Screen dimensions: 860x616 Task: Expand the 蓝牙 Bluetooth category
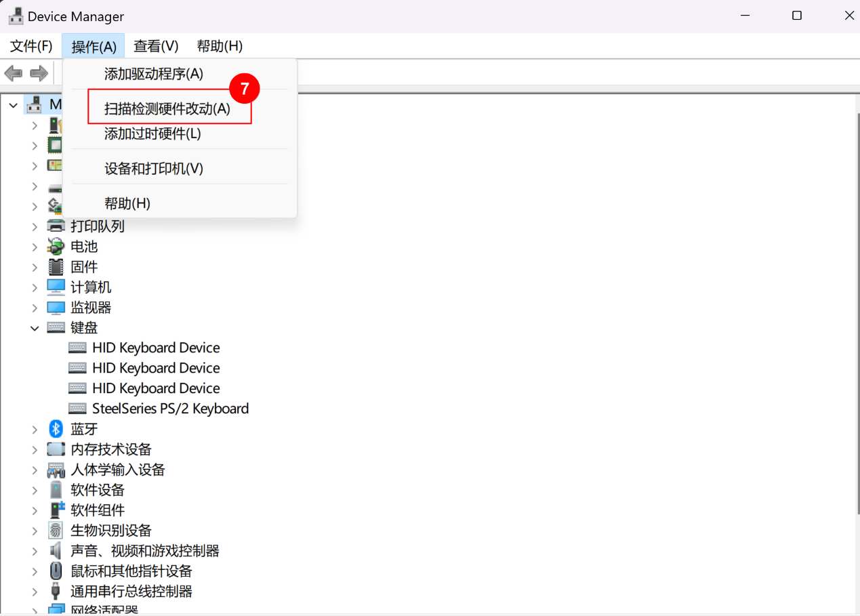tap(35, 430)
